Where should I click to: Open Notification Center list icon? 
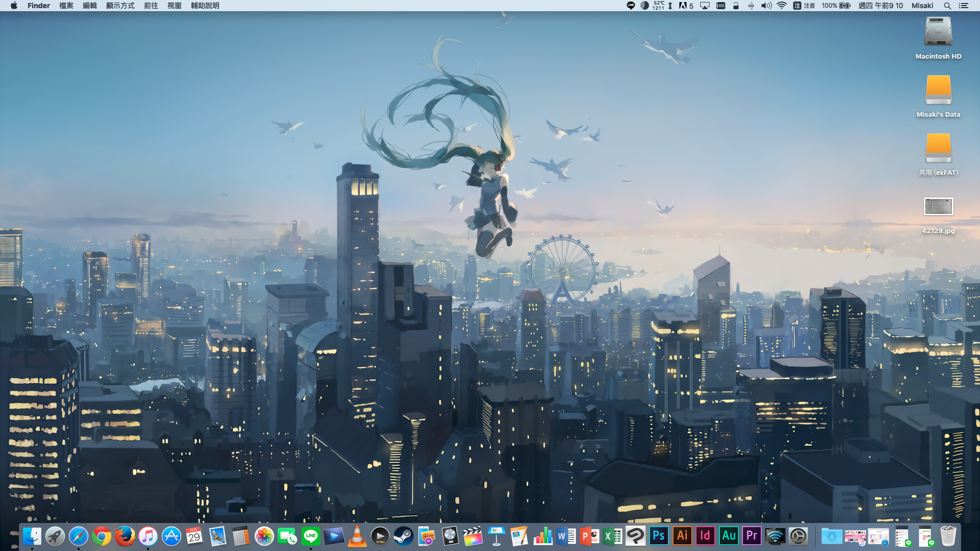[963, 6]
